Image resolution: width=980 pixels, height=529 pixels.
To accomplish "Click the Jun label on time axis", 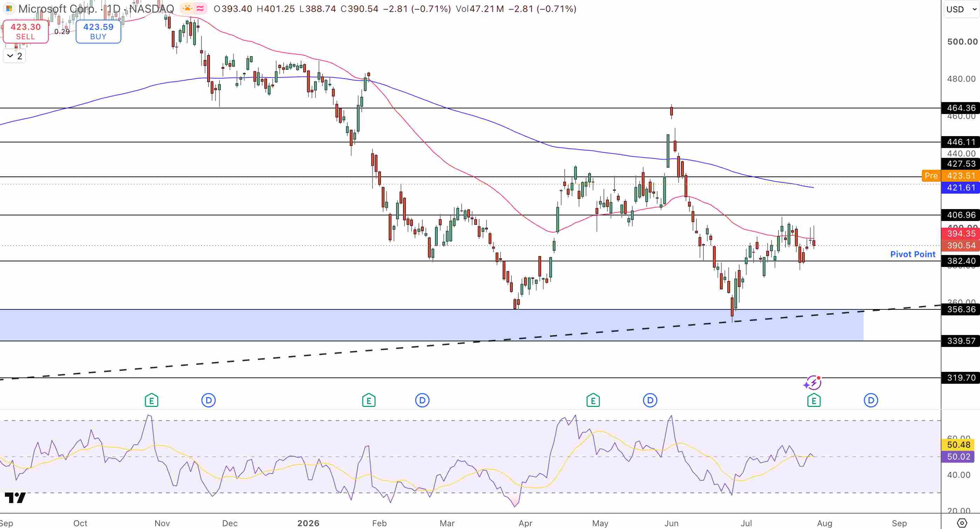I will tap(672, 523).
